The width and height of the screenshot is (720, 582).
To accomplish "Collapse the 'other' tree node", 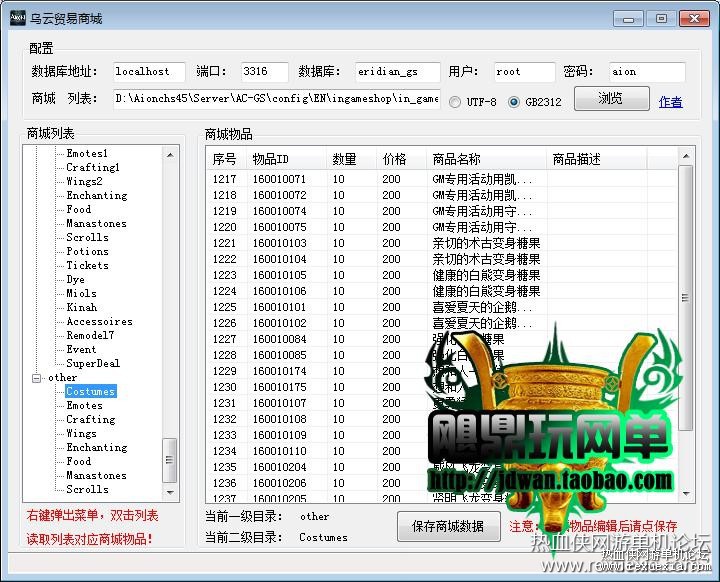I will [36, 378].
